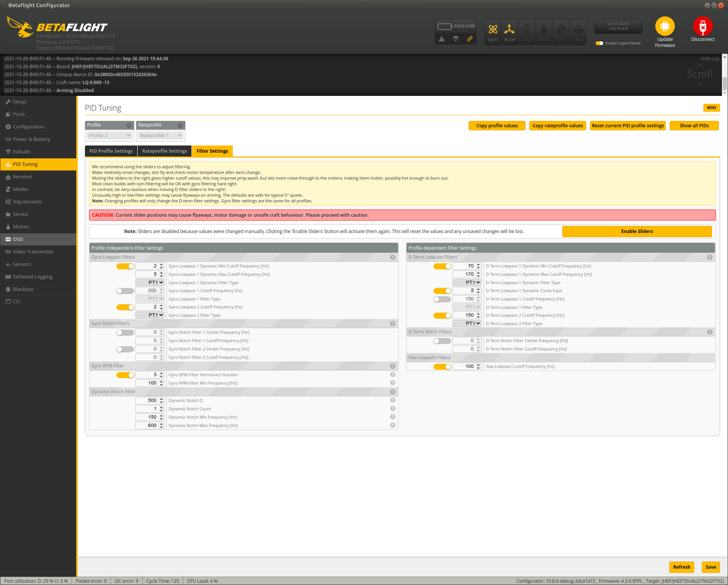Open the OSD section in sidebar

(x=18, y=239)
